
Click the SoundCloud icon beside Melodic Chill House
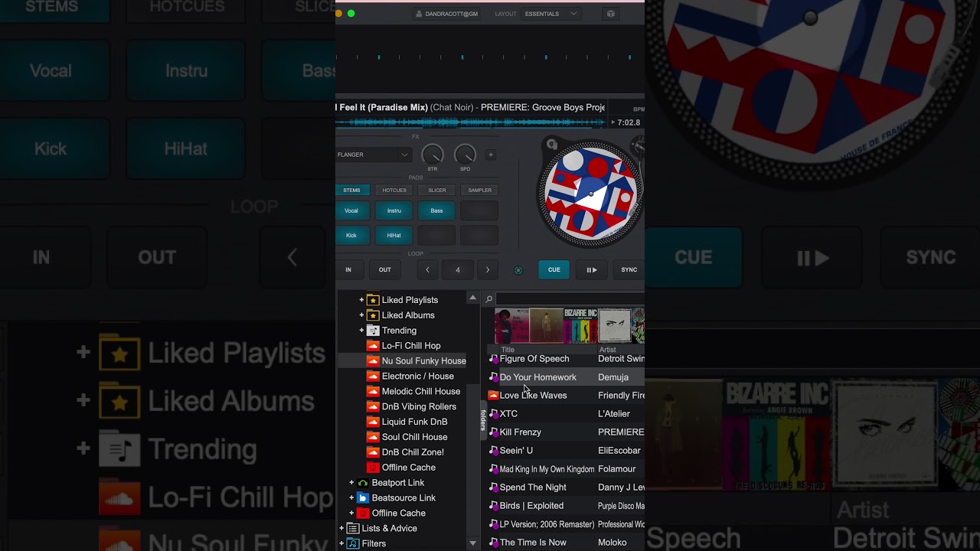tap(373, 392)
